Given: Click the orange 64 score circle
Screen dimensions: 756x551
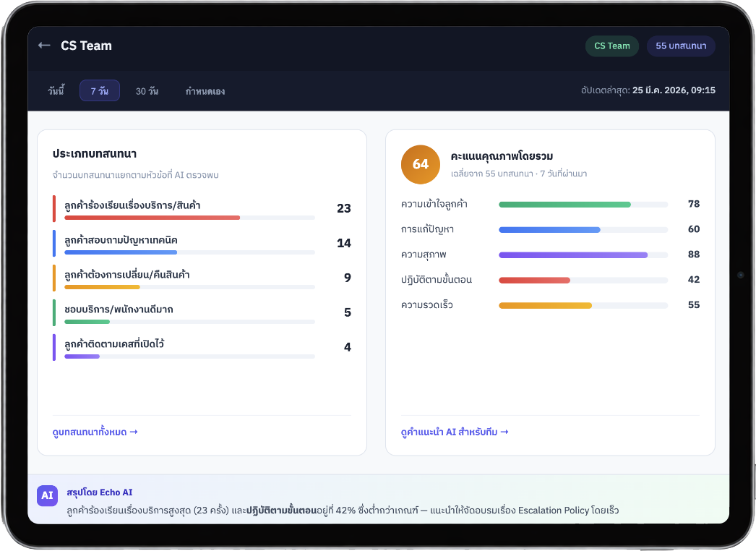Looking at the screenshot, I should tap(420, 164).
